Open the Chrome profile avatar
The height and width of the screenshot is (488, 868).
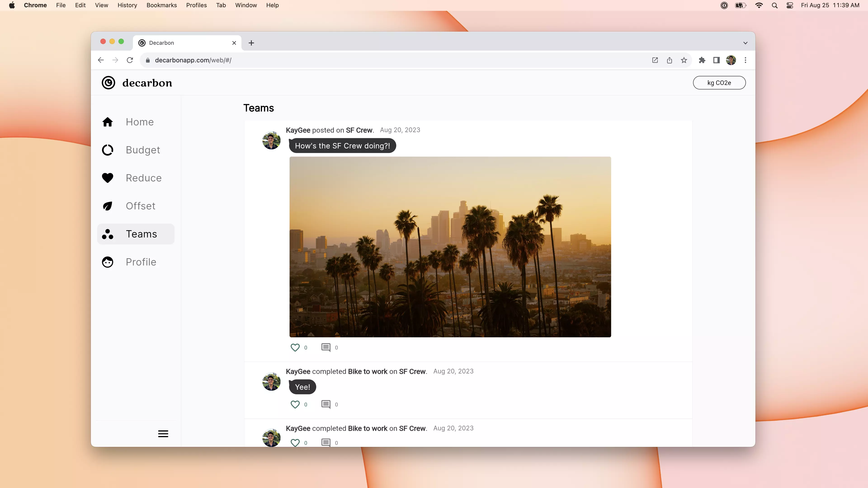[x=731, y=60]
